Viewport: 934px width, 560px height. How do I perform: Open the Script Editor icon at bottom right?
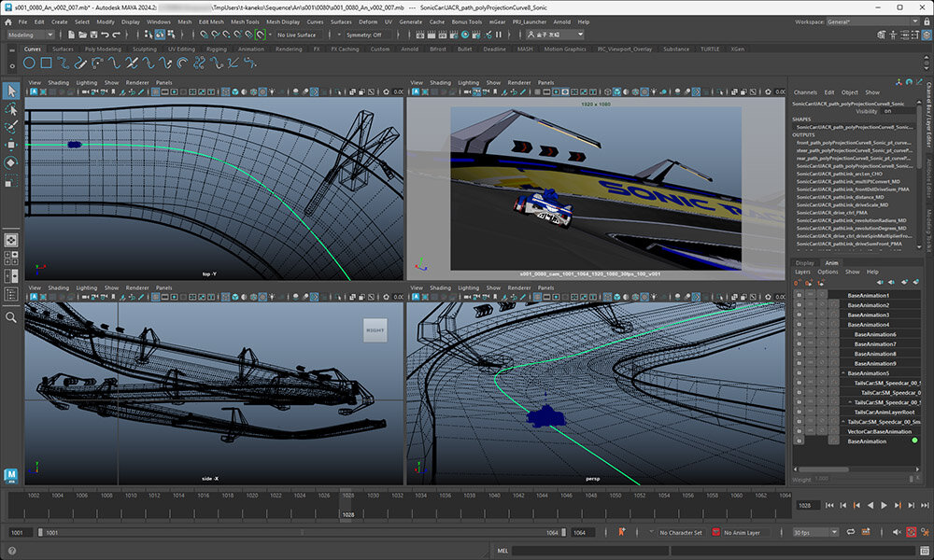click(924, 551)
